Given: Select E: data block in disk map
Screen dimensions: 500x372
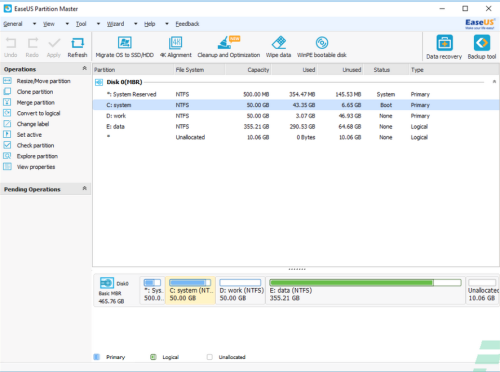Looking at the screenshot, I should pyautogui.click(x=365, y=290).
